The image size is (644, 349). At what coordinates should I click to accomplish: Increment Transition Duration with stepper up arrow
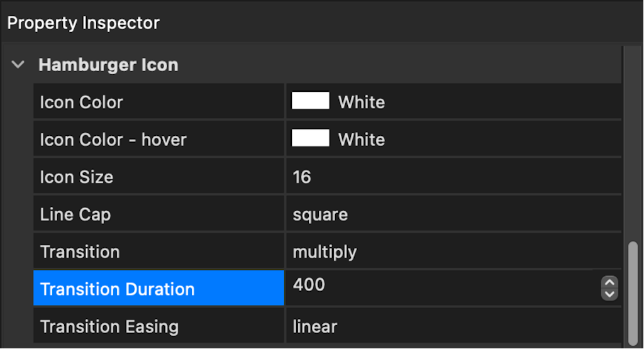pos(609,282)
